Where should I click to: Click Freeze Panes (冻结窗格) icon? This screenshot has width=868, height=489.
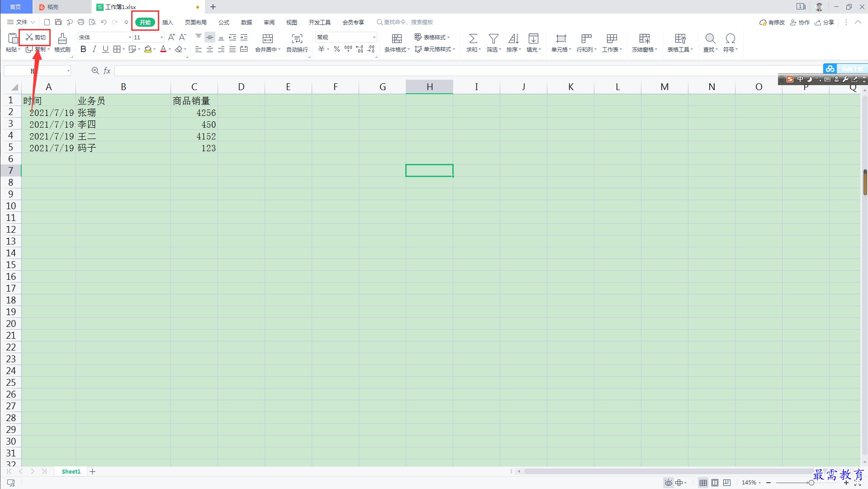tap(645, 38)
